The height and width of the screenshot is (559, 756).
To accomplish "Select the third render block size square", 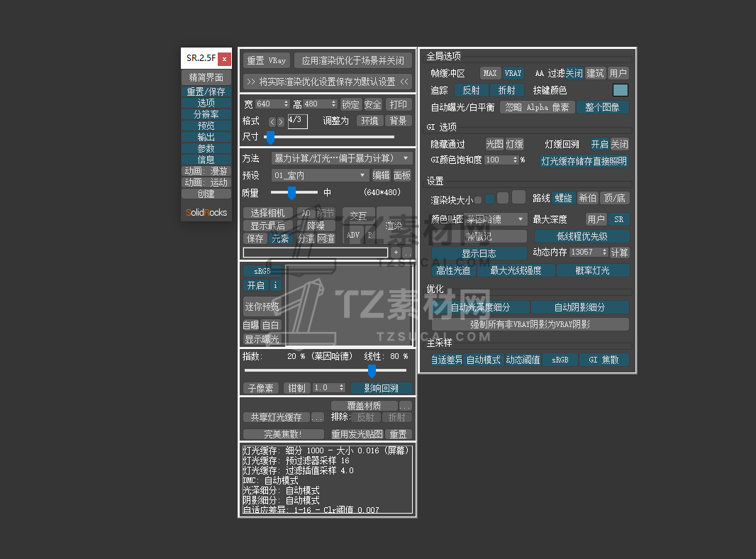I will click(502, 198).
